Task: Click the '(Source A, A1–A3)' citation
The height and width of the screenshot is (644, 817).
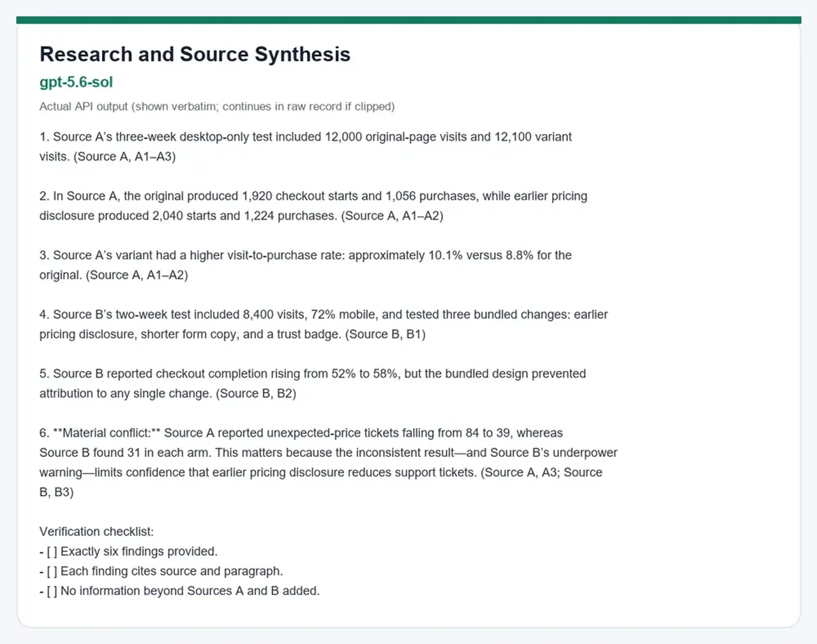Action: [124, 156]
